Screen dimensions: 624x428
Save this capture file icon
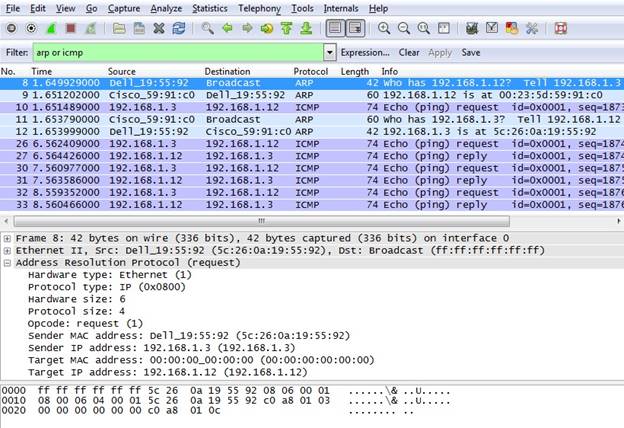[x=139, y=28]
